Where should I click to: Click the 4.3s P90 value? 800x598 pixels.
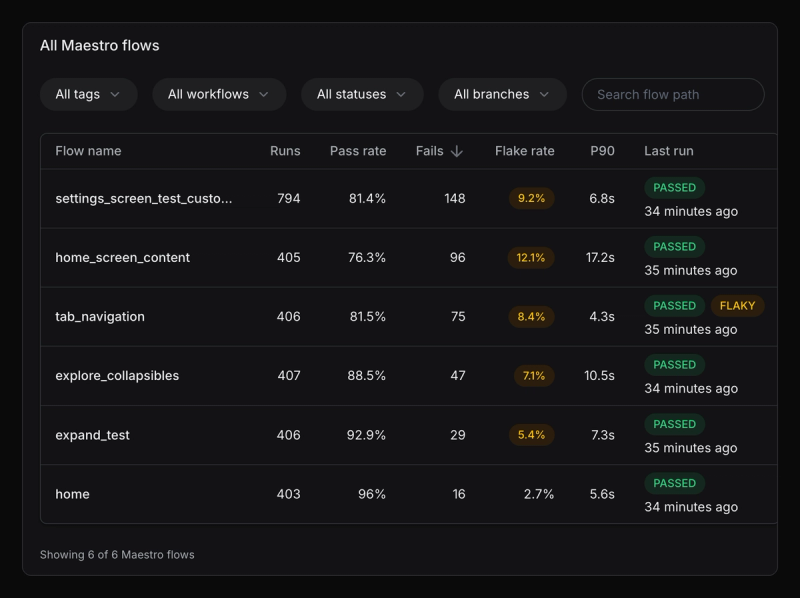[602, 317]
